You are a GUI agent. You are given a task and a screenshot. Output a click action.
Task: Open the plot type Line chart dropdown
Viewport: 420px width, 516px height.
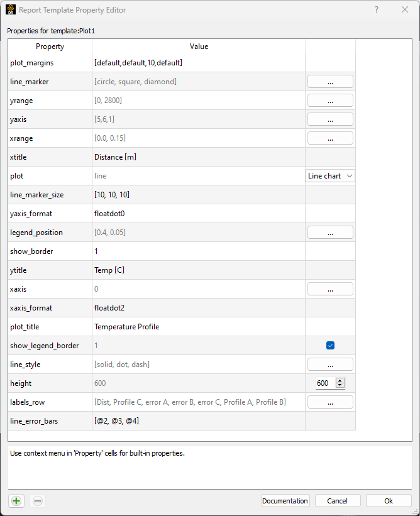point(330,176)
